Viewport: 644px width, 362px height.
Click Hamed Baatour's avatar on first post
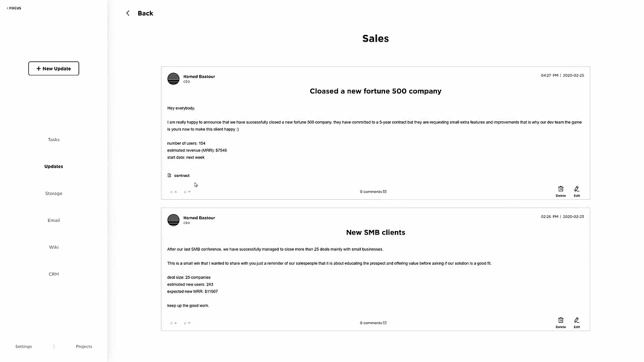[x=173, y=78]
